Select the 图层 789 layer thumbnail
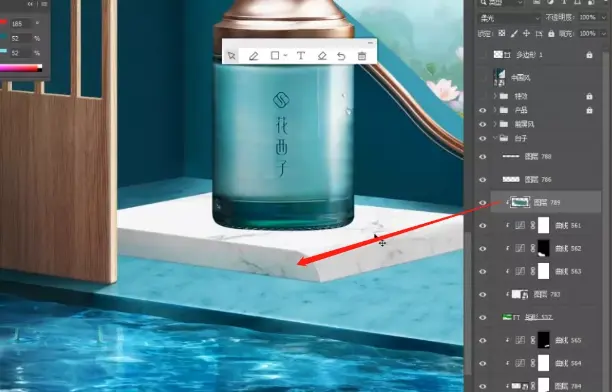Viewport: 612px width, 392px height. click(x=521, y=202)
